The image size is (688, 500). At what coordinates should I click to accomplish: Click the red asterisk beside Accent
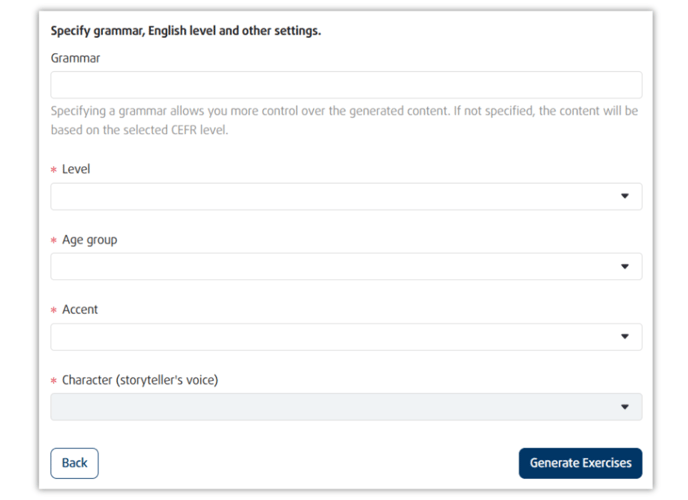coord(54,312)
